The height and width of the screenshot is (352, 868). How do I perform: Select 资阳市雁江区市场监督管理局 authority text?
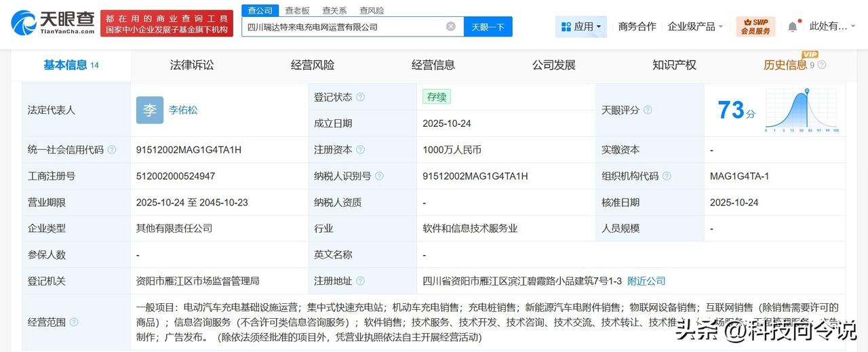[x=198, y=281]
